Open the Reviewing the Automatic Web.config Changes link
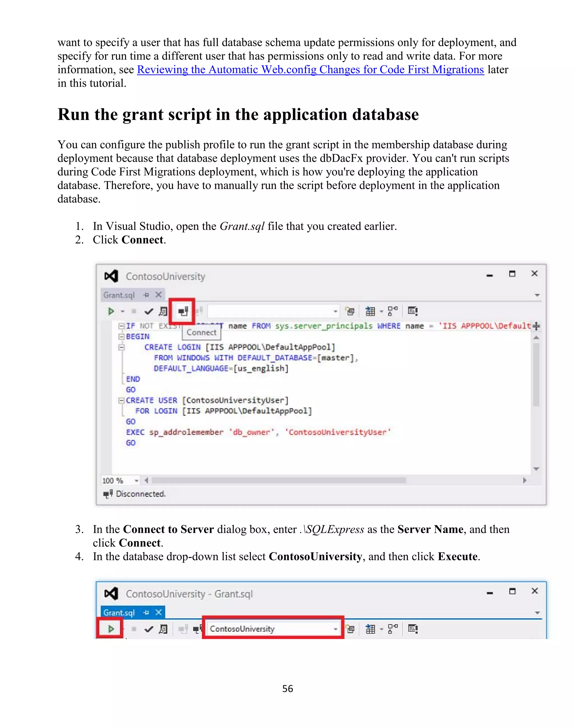Viewport: 574px width, 728px height. tap(310, 69)
